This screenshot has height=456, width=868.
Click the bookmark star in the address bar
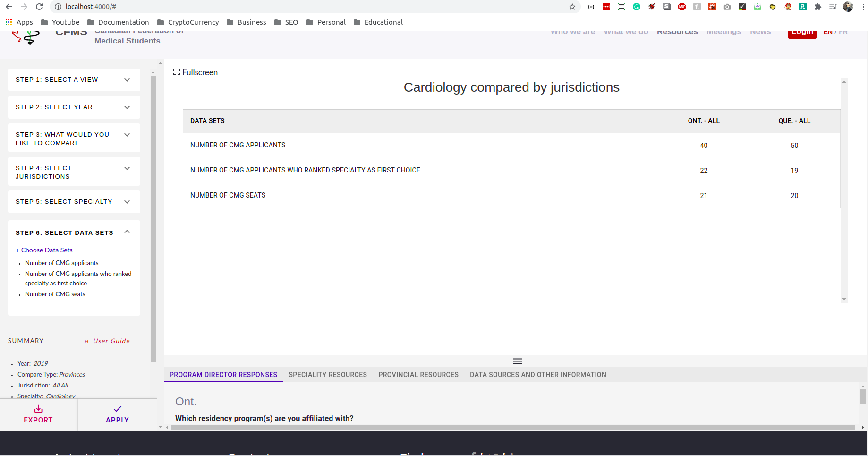click(572, 7)
